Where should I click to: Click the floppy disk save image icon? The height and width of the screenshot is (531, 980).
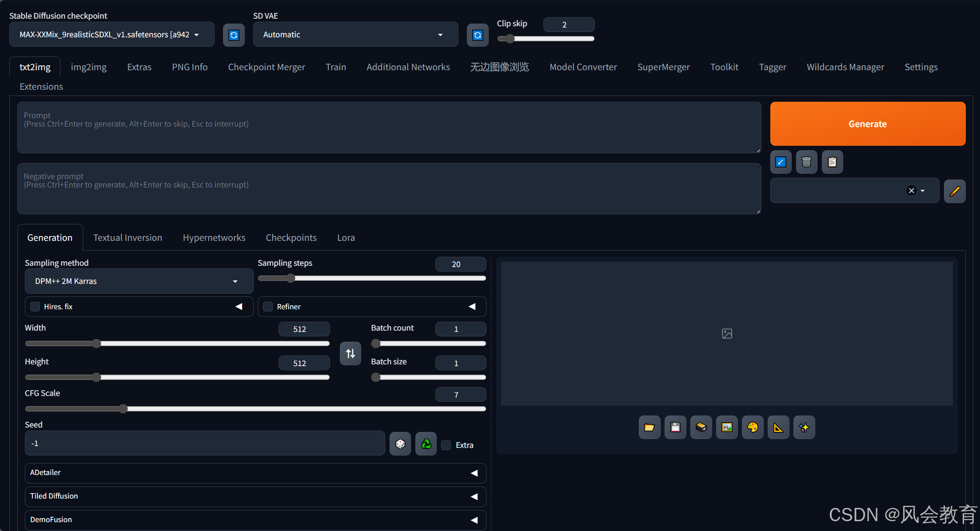(675, 427)
